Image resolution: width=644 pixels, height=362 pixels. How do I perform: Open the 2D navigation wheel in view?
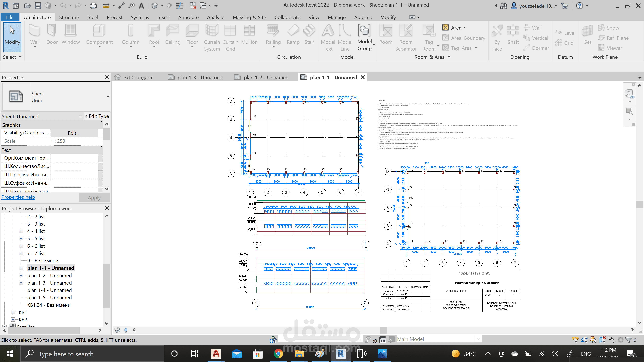coord(629,94)
